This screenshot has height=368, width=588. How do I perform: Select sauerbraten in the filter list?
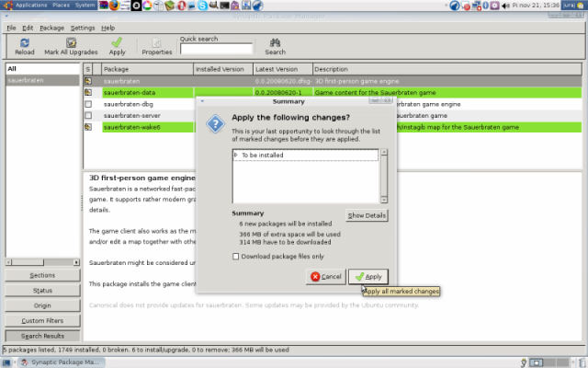click(42, 80)
